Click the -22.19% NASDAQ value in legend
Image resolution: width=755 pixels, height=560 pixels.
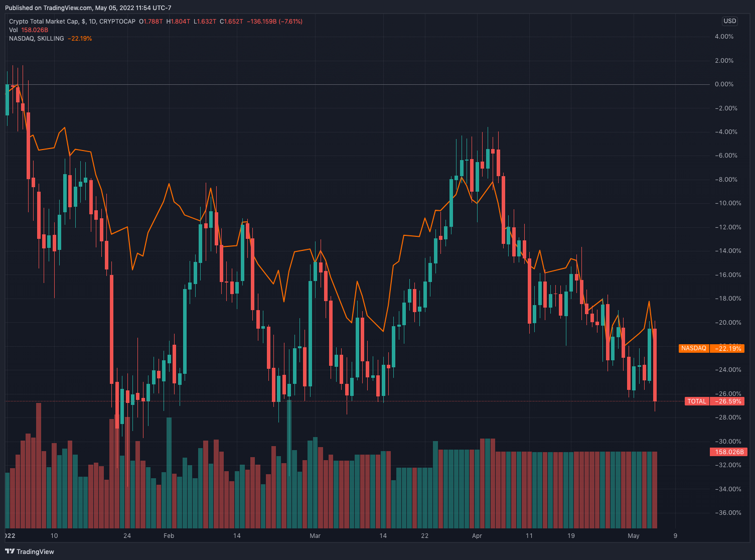coord(79,39)
